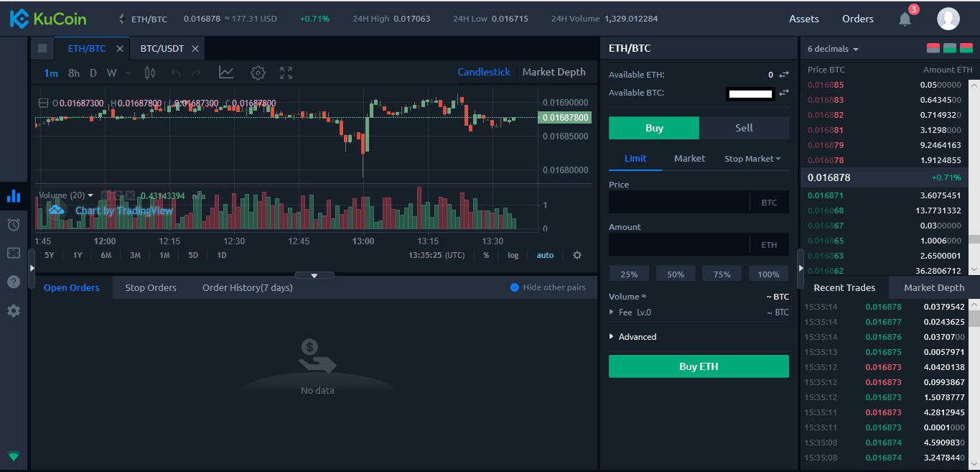Image resolution: width=980 pixels, height=472 pixels.
Task: Open the notifications bell
Action: (x=905, y=19)
